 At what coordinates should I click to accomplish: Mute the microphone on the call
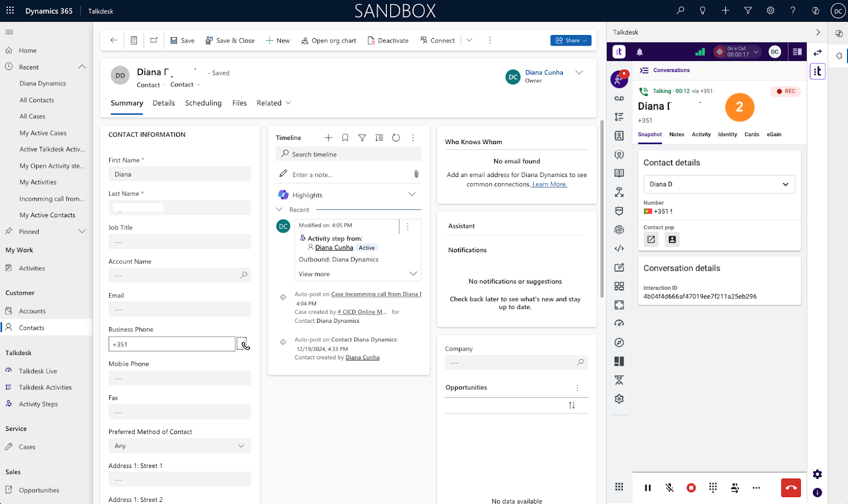click(670, 488)
